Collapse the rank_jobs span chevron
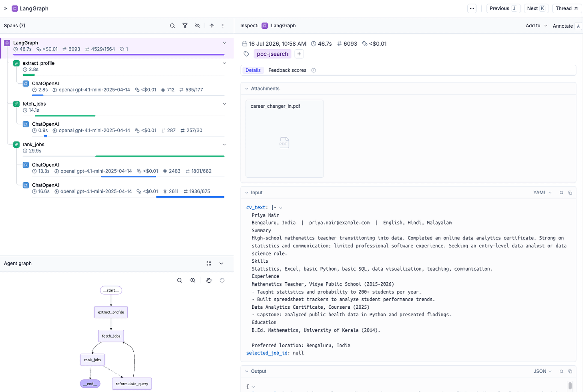This screenshot has height=392, width=583. (x=224, y=145)
